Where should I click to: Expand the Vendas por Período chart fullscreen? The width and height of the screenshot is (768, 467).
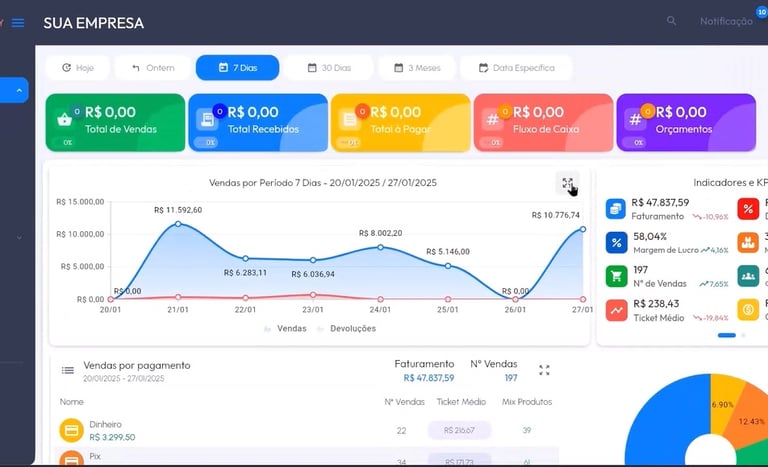(568, 183)
